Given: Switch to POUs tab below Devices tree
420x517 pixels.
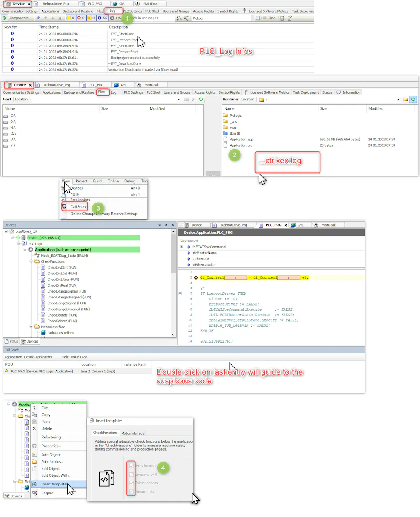Looking at the screenshot, I should pos(11,341).
